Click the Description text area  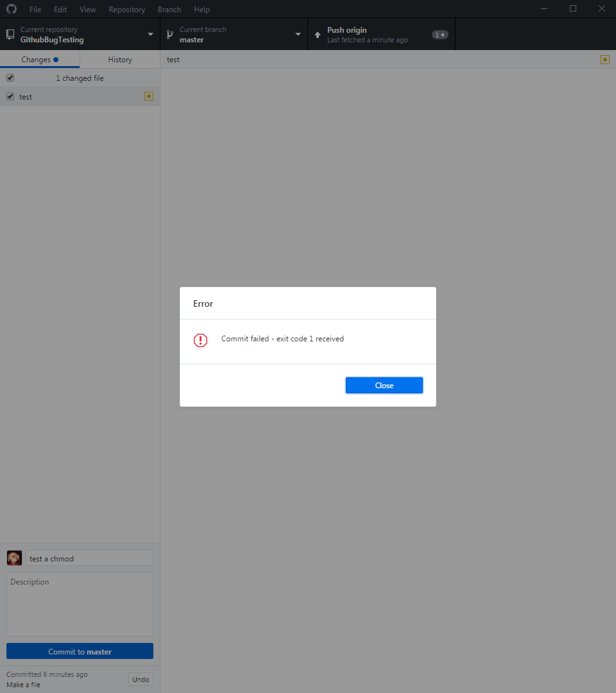coord(80,604)
